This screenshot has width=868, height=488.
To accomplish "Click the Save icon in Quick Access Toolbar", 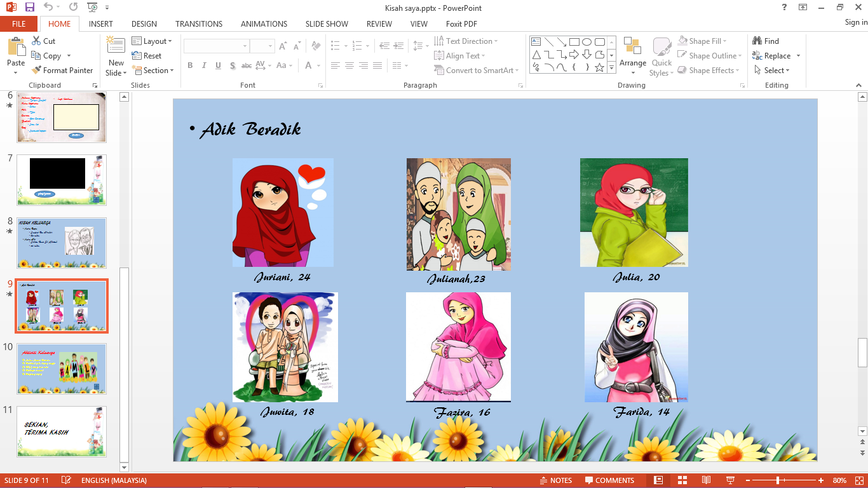I will (x=29, y=8).
